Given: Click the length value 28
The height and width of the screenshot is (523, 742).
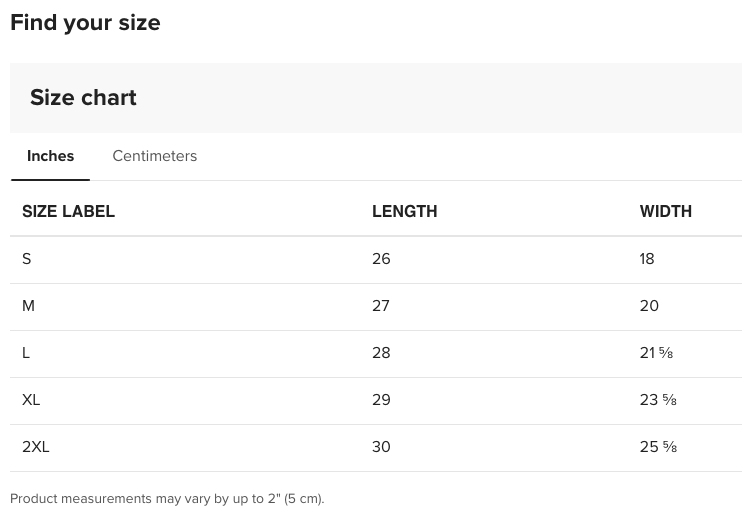Looking at the screenshot, I should [x=381, y=353].
